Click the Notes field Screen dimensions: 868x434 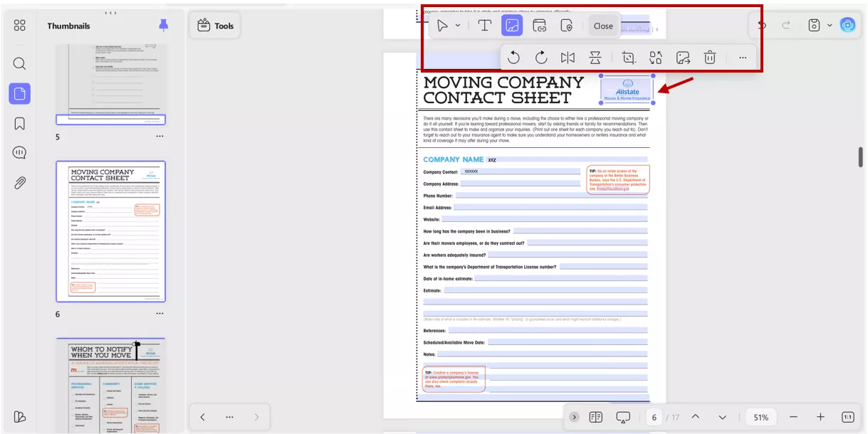tap(543, 354)
